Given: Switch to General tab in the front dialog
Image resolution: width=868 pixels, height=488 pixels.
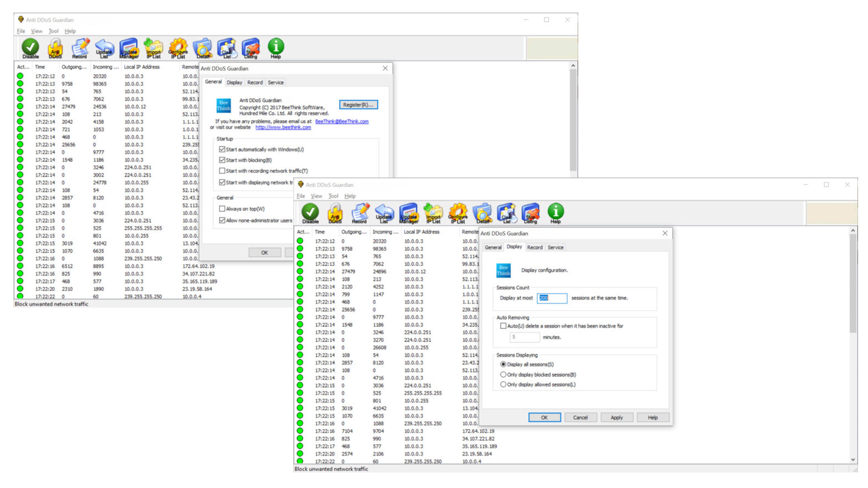Looking at the screenshot, I should click(x=493, y=248).
